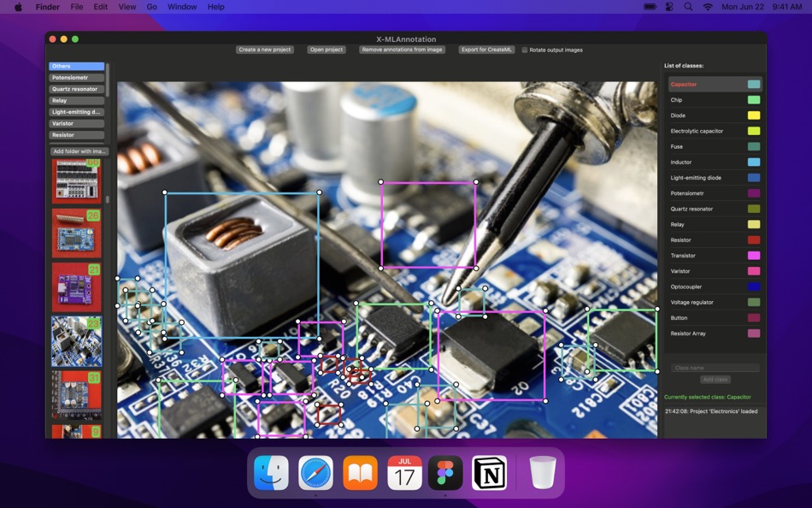Select the Others class filter
This screenshot has width=812, height=508.
tap(77, 67)
